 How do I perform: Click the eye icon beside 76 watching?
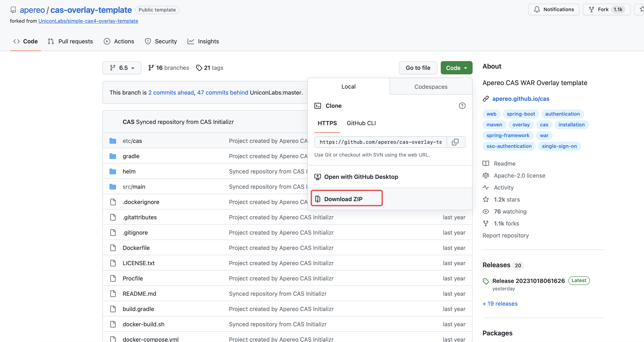(x=486, y=211)
